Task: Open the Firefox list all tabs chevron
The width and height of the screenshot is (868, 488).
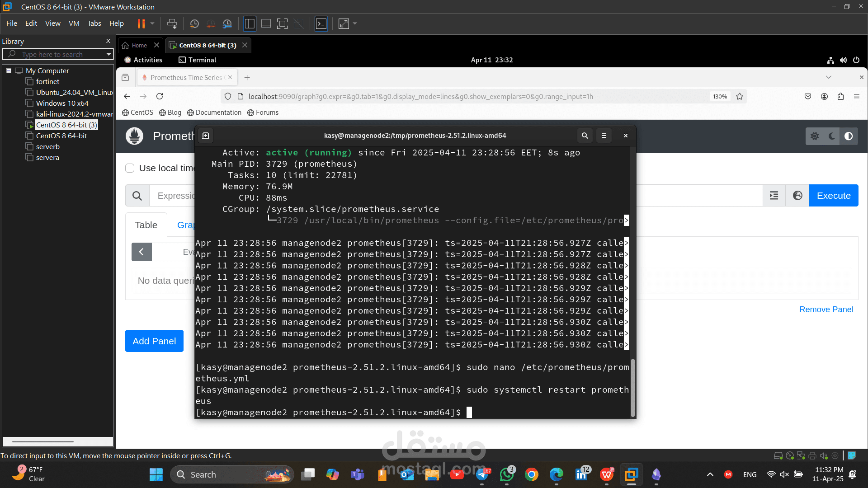Action: 829,77
